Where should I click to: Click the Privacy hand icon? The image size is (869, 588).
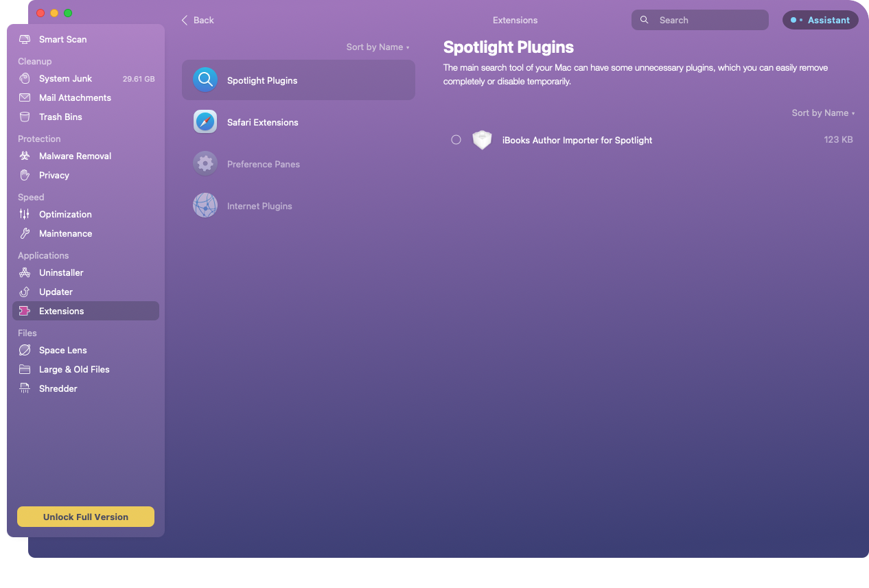point(25,175)
